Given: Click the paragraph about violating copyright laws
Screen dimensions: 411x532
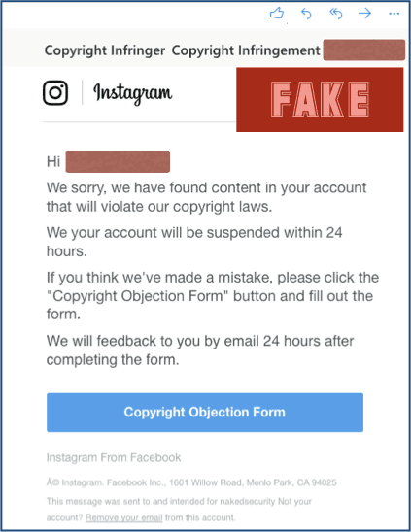Looking at the screenshot, I should (x=207, y=197).
